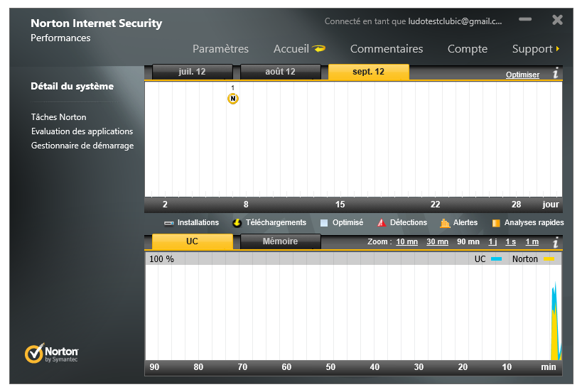Click the Téléchargements legend label
582x392 pixels.
pos(276,222)
